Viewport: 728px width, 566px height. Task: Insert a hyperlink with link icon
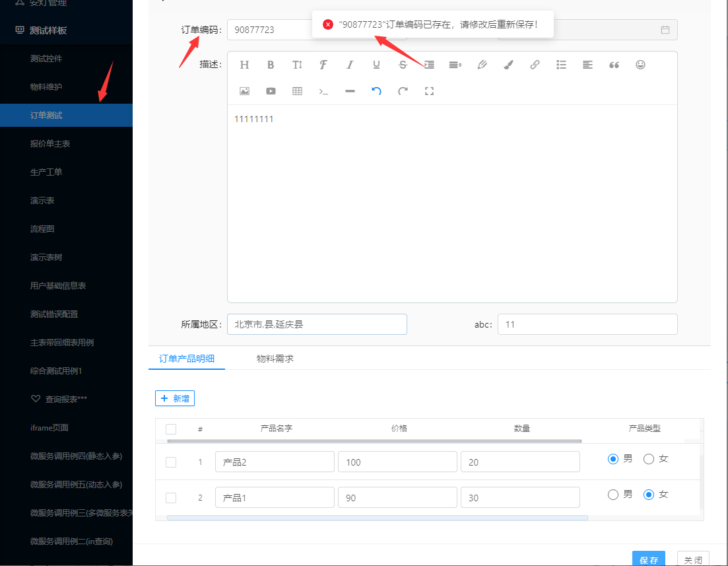535,65
